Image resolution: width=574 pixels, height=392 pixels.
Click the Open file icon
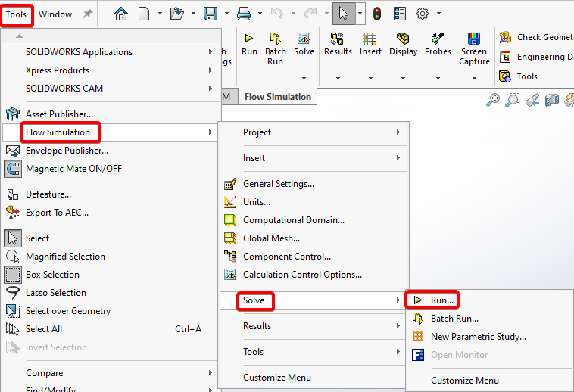click(177, 14)
